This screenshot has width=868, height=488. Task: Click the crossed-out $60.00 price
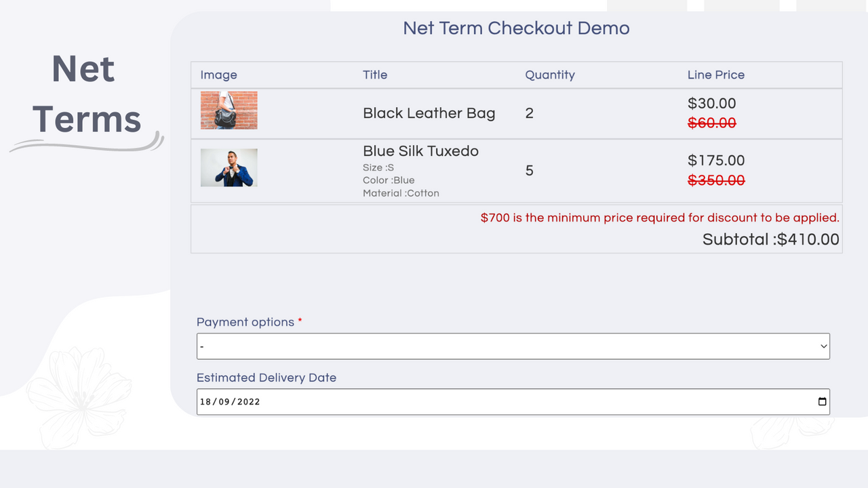point(712,122)
